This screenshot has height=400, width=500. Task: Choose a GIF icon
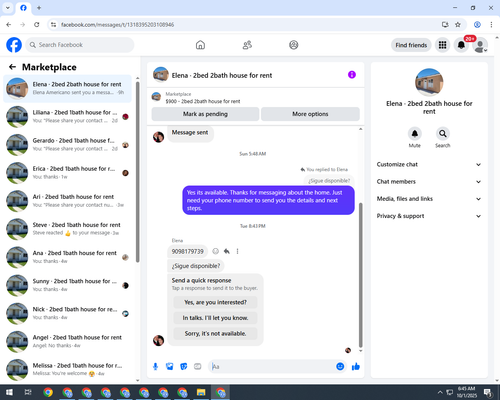pos(198,367)
